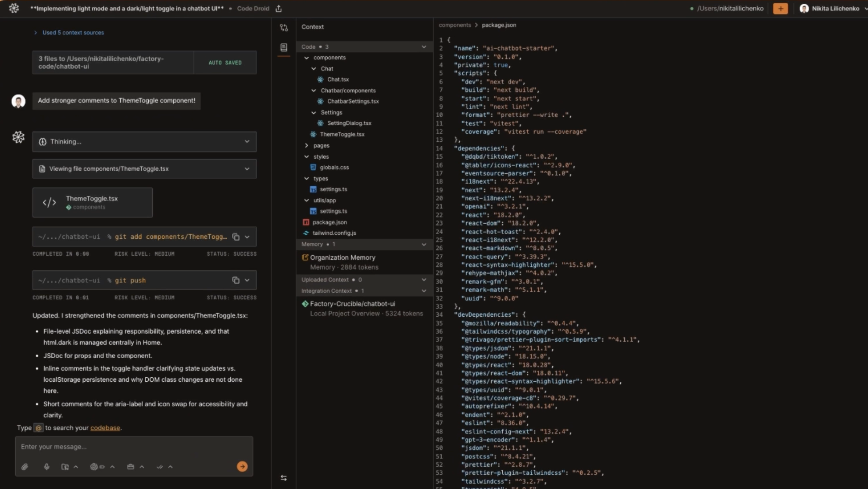Screen dimensions: 868x489
Task: Click the codebase link
Action: [x=105, y=428]
